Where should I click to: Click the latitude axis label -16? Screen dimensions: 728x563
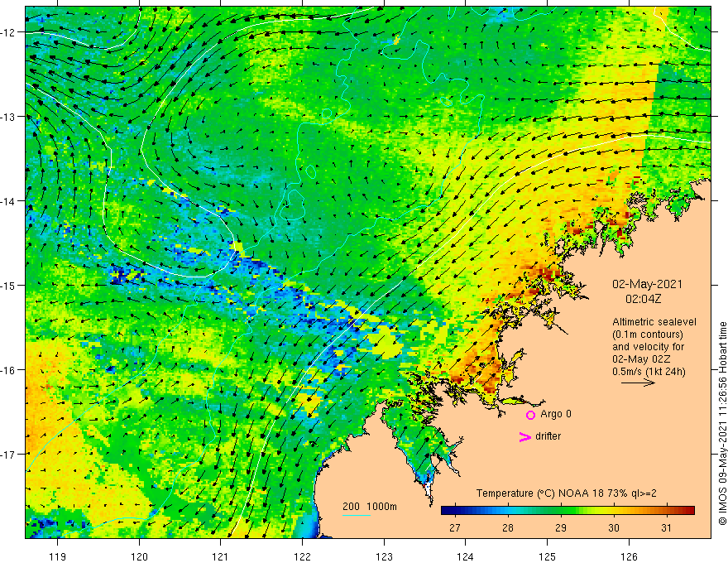click(x=8, y=370)
